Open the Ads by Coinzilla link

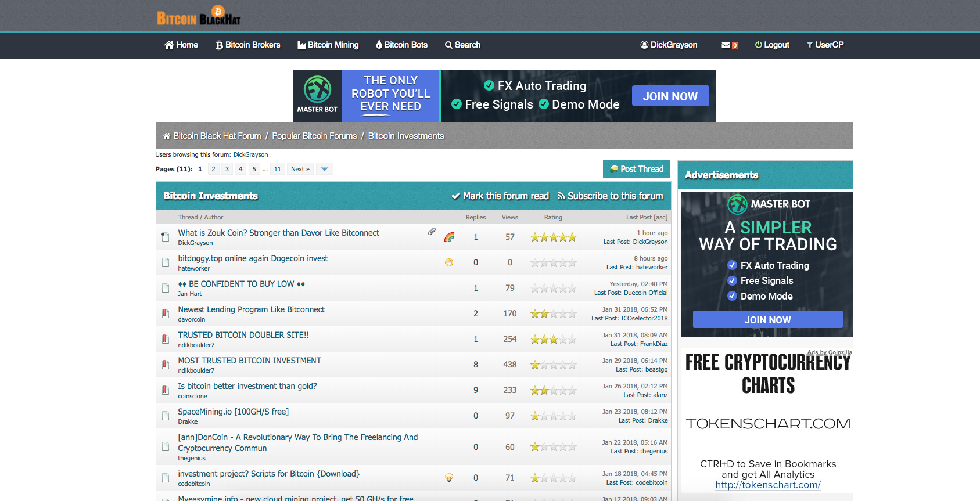tap(830, 352)
